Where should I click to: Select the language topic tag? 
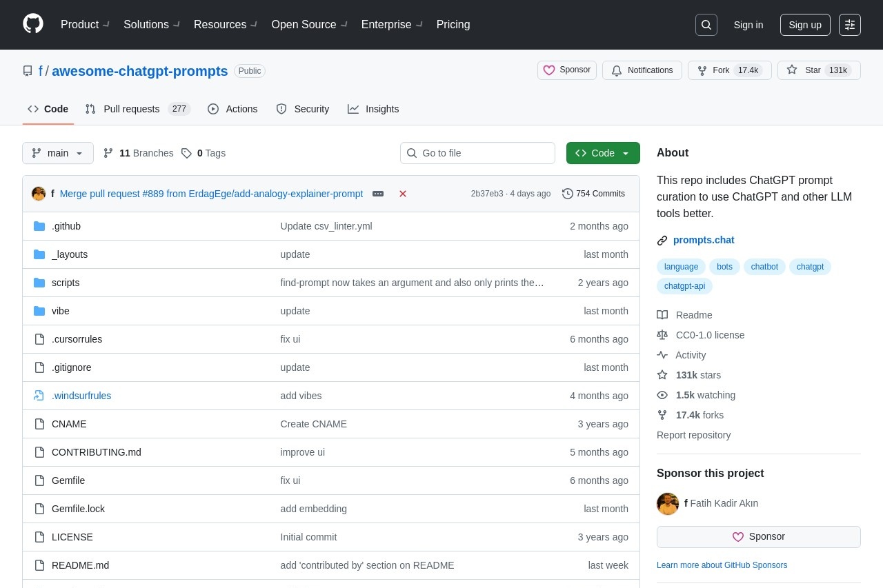[681, 267]
